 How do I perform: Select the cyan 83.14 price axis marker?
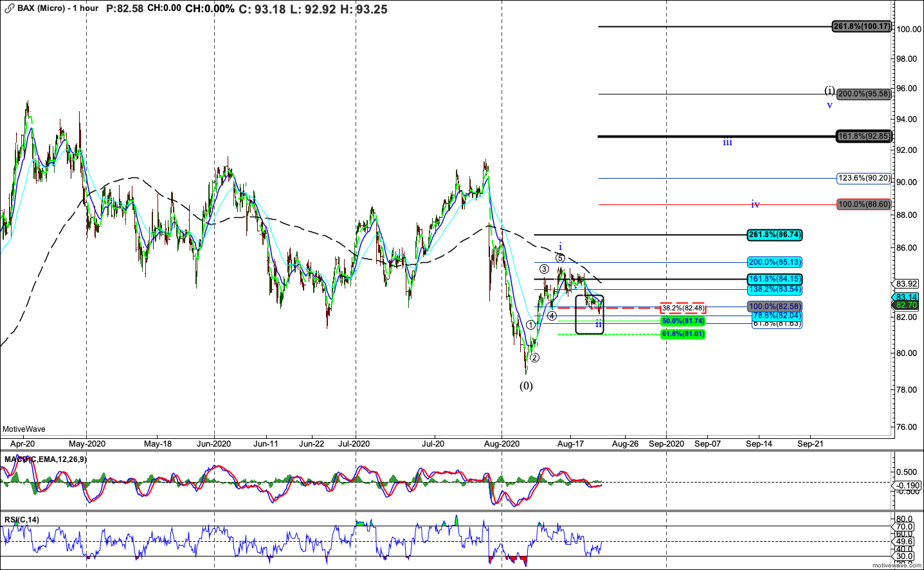coord(907,298)
